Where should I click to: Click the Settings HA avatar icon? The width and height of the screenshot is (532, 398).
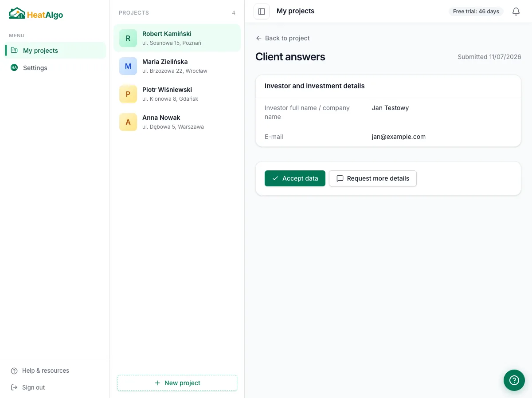(14, 67)
